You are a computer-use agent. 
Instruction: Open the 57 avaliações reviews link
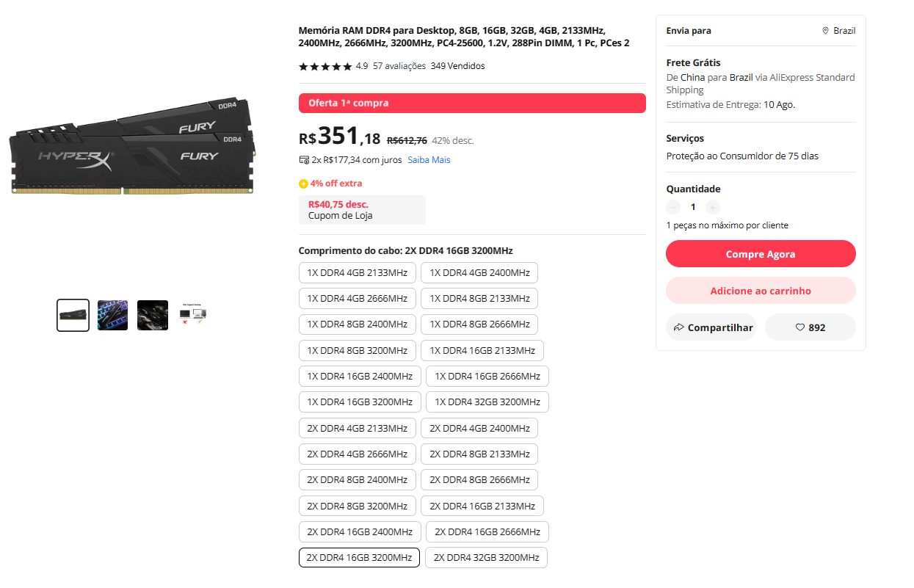[399, 66]
